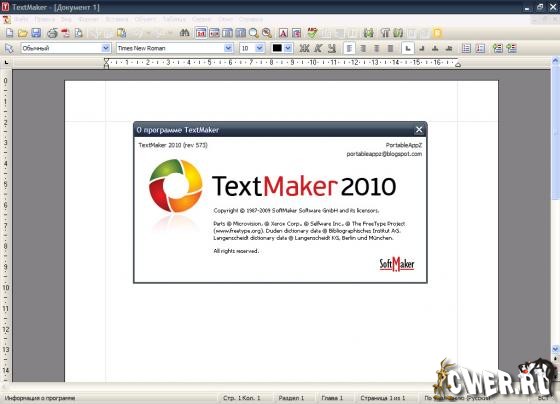Click inside the font size field showing 10
Screen dimensions: 560x404
click(248, 48)
